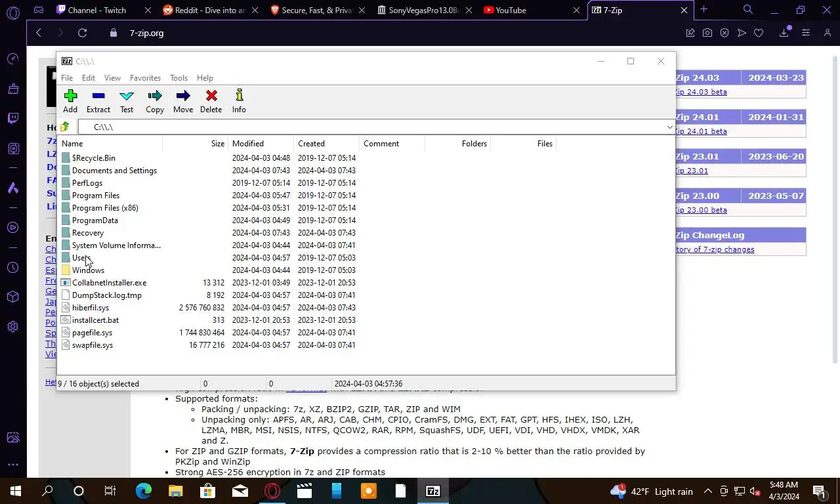Open browser search tabs magnifier icon

pyautogui.click(x=747, y=10)
